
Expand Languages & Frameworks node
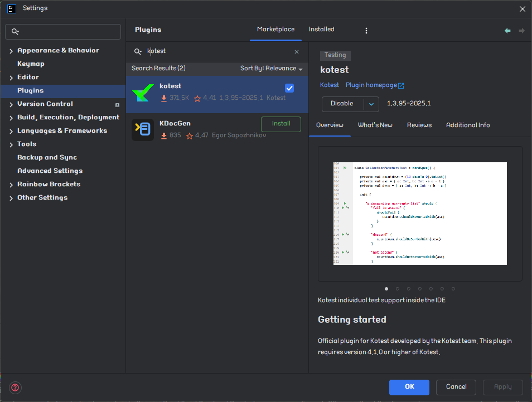pos(11,131)
